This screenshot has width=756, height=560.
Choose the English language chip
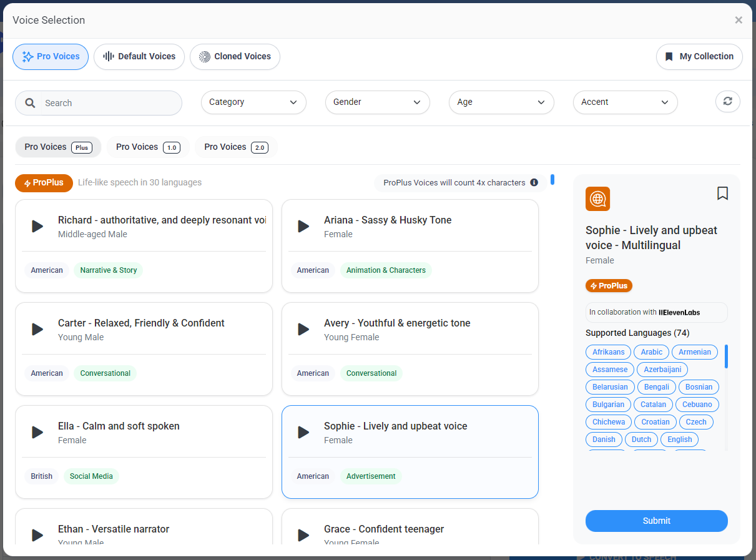[x=679, y=440]
